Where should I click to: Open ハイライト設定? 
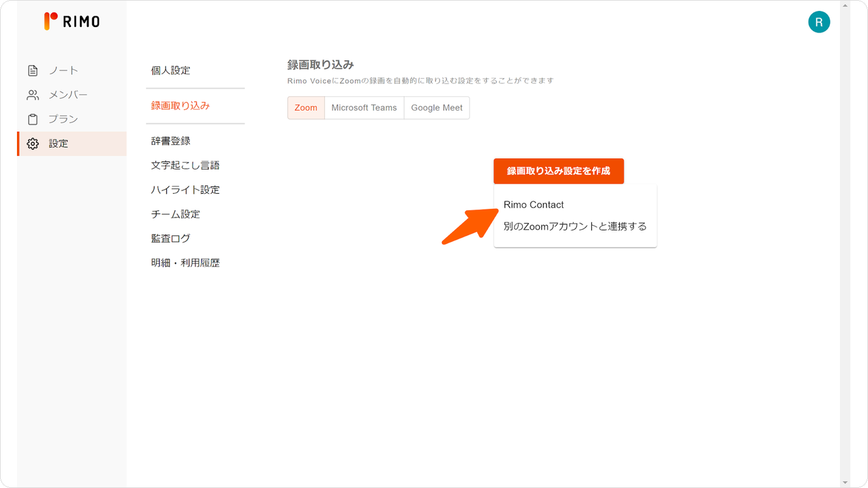pyautogui.click(x=185, y=190)
